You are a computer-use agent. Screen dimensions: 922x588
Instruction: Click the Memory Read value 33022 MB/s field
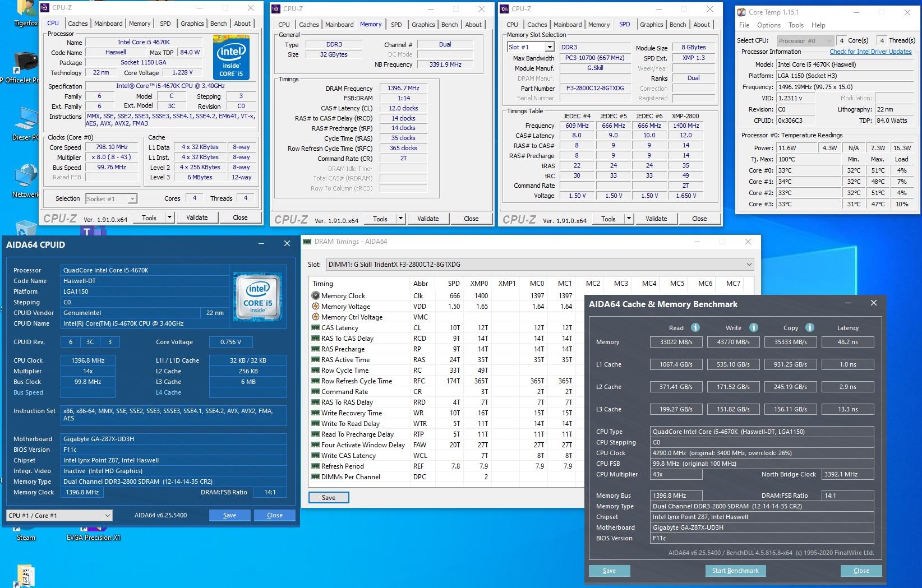pyautogui.click(x=676, y=342)
